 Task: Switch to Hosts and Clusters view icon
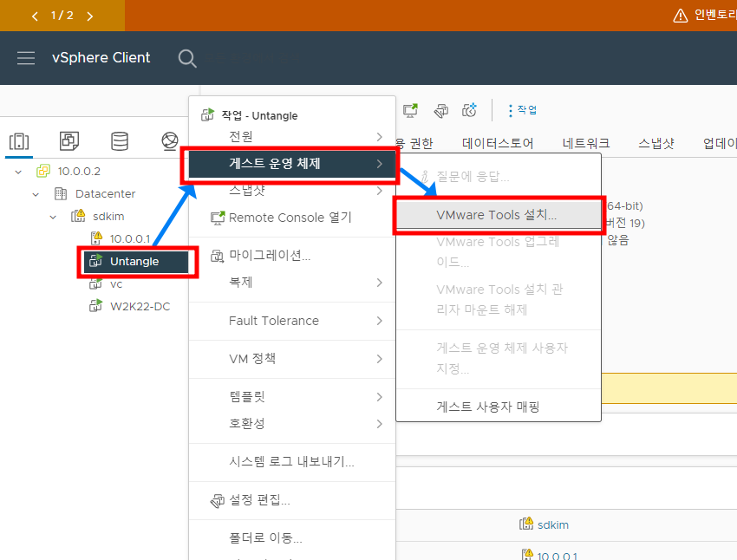click(x=19, y=141)
